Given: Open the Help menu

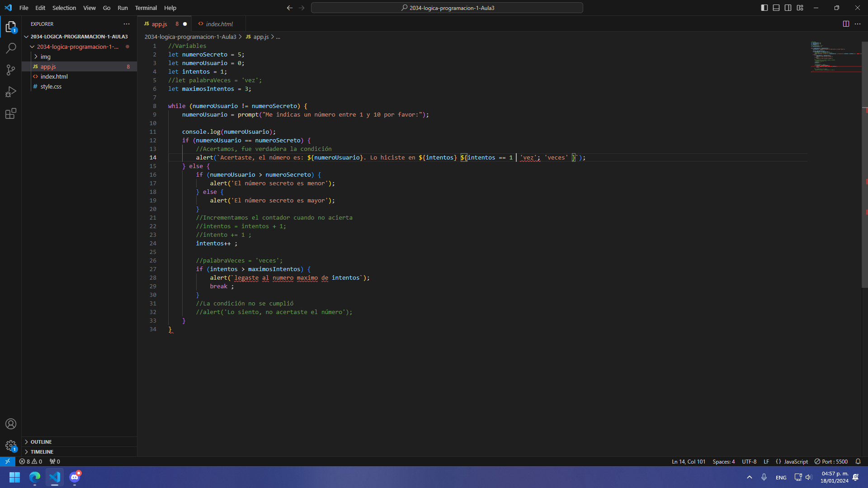Looking at the screenshot, I should click(x=170, y=8).
